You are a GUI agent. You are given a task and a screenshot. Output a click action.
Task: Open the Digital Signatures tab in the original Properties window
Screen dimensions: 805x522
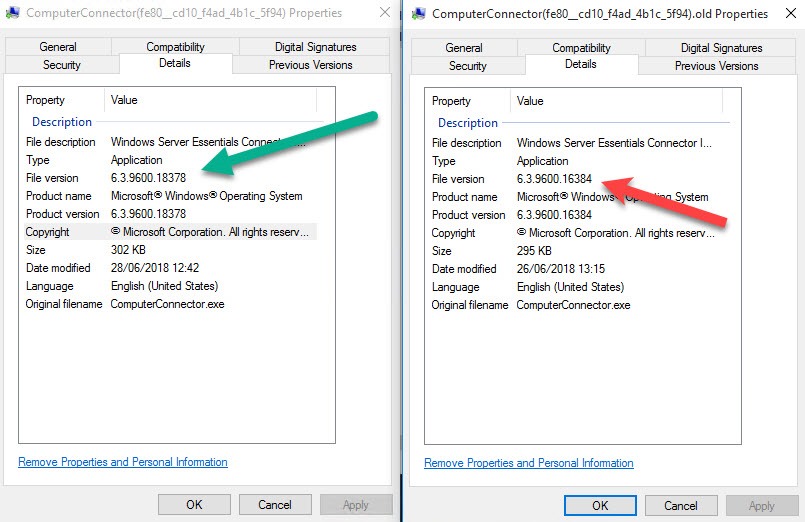point(315,47)
